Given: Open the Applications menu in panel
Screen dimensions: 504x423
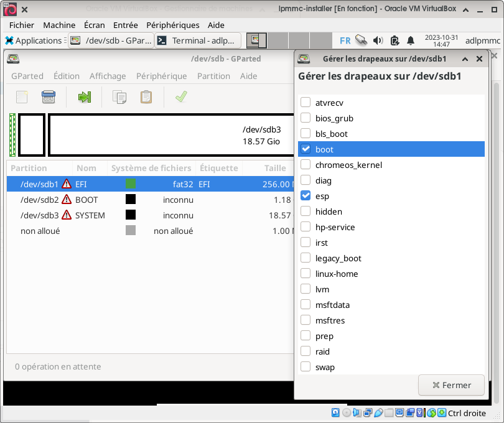Looking at the screenshot, I should coord(34,40).
